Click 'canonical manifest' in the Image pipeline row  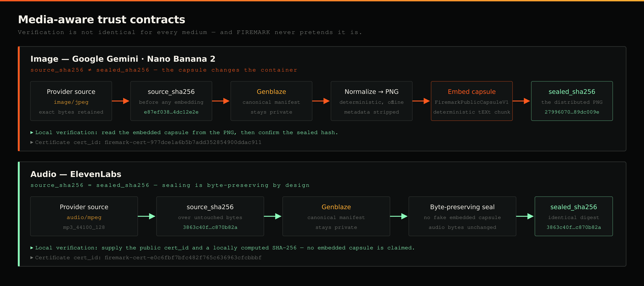(x=271, y=102)
